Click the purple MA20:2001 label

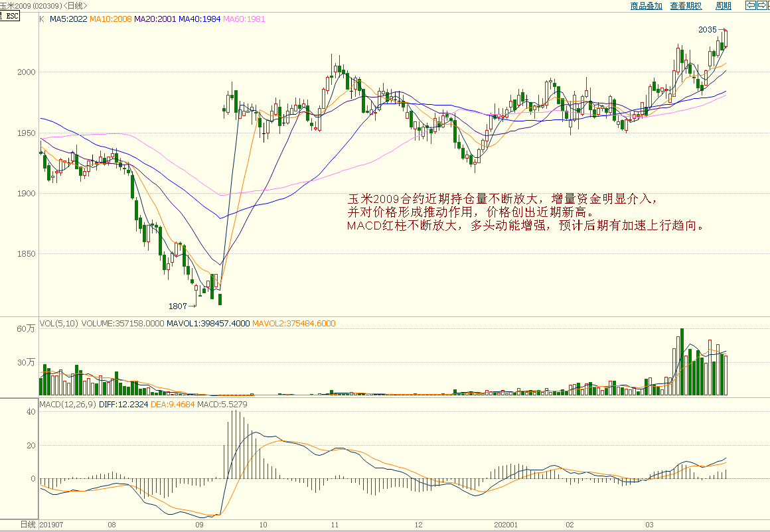pyautogui.click(x=155, y=19)
